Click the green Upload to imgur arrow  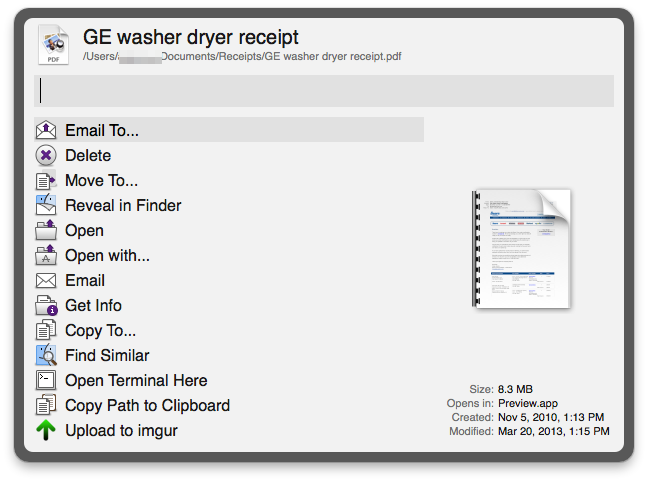click(46, 430)
